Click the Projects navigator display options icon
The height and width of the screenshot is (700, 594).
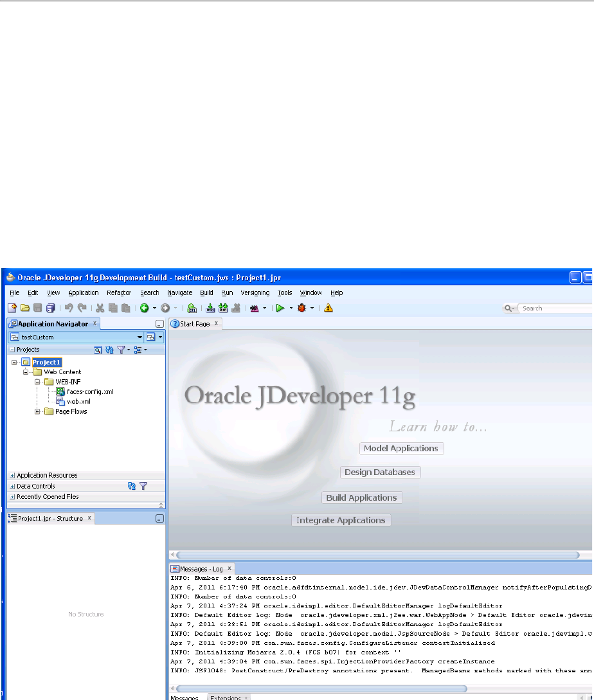click(x=138, y=350)
